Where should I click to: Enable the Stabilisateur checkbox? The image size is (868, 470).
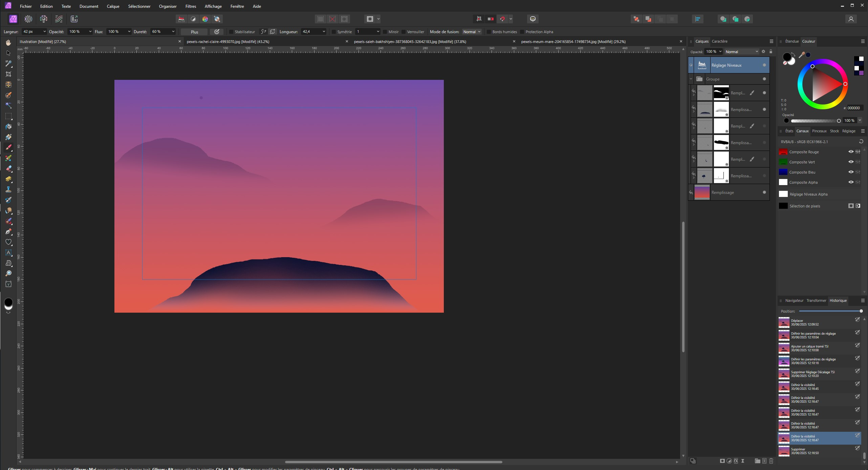click(232, 32)
